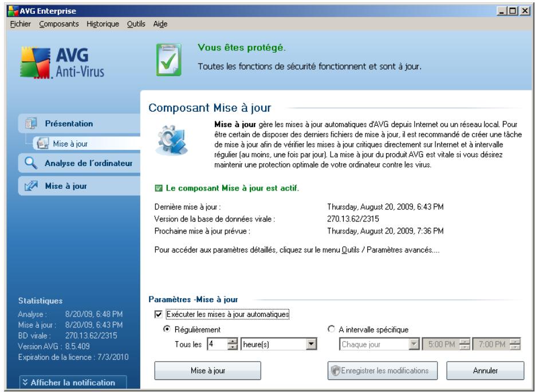Click the magnifying glass Analyse icon
The width and height of the screenshot is (535, 392).
point(31,163)
